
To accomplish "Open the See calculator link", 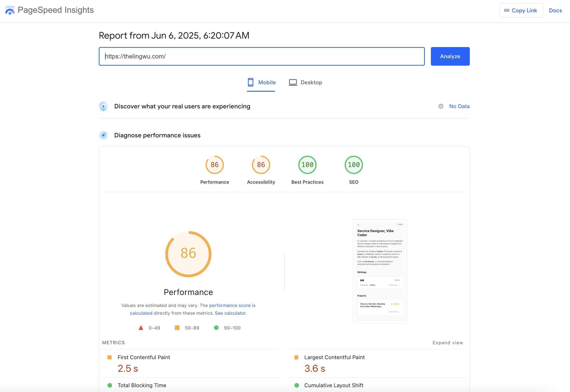I will (x=231, y=313).
